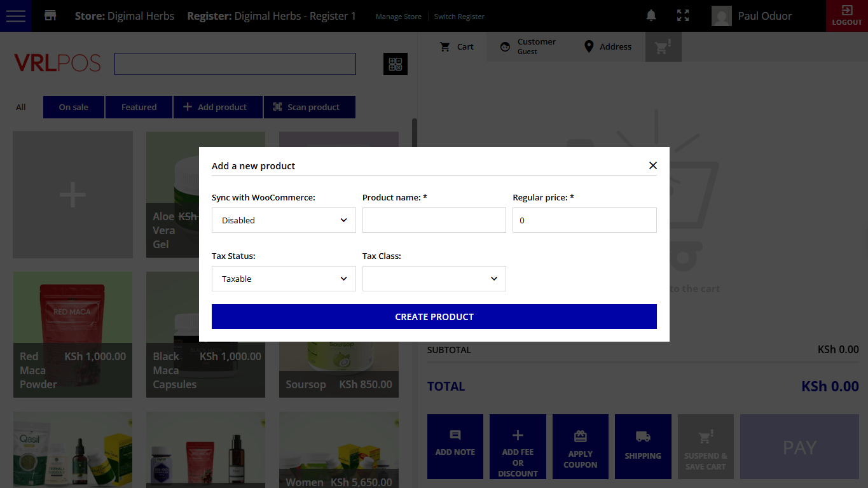
Task: Expand Sync with WooCommerce dropdown
Action: point(284,220)
